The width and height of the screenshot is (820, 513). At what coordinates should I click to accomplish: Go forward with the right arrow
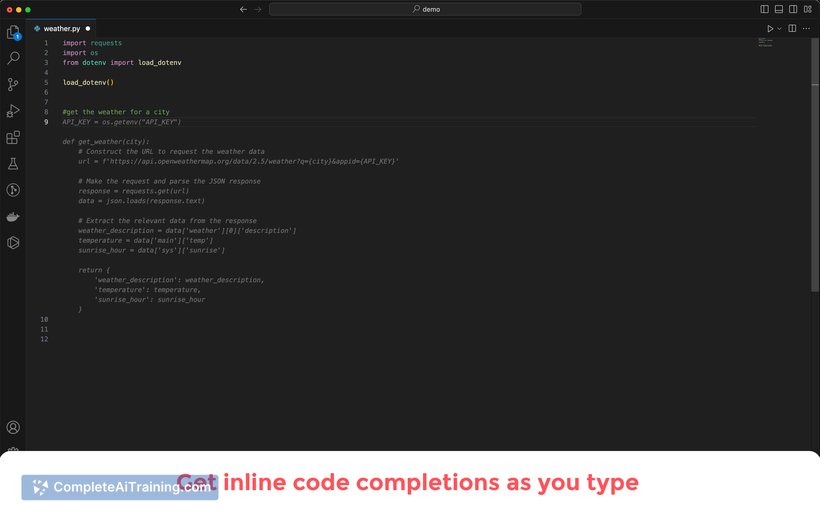click(x=258, y=9)
